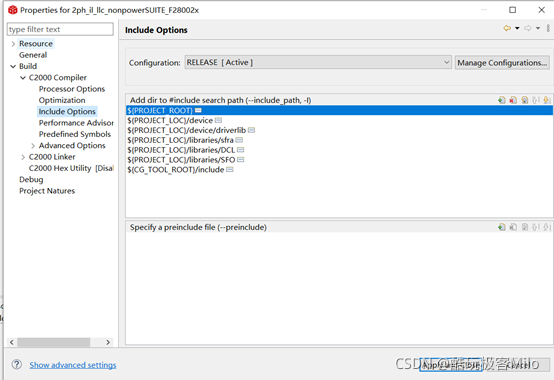Collapse the Build tree node
This screenshot has height=380, width=554.
tap(13, 66)
